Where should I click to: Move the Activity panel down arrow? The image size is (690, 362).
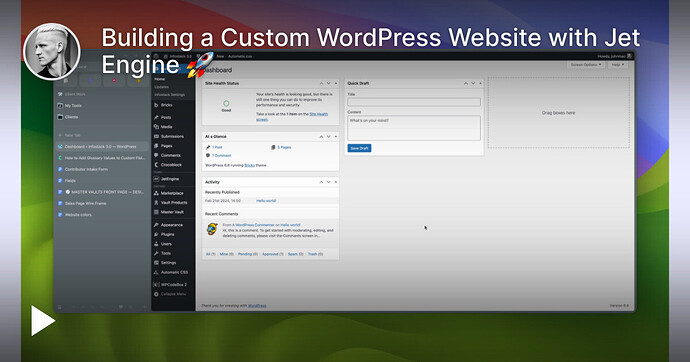328,182
